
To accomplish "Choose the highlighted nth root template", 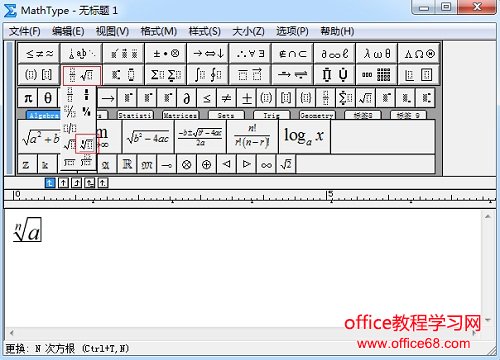I will coord(86,144).
